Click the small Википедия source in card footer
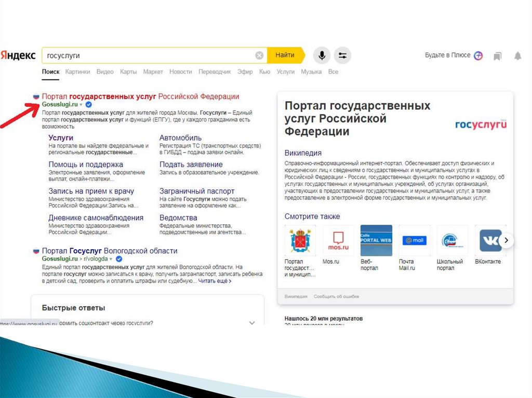The width and height of the screenshot is (532, 398). pos(296,296)
